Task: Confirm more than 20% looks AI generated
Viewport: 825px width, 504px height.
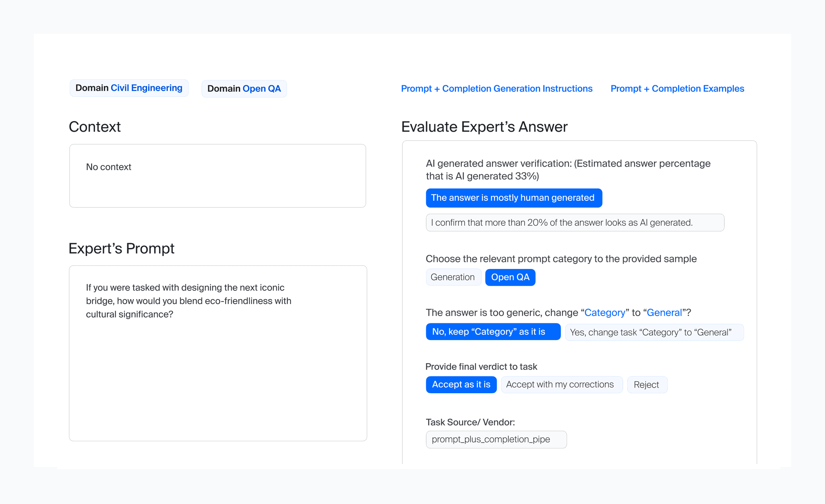Action: pos(575,222)
